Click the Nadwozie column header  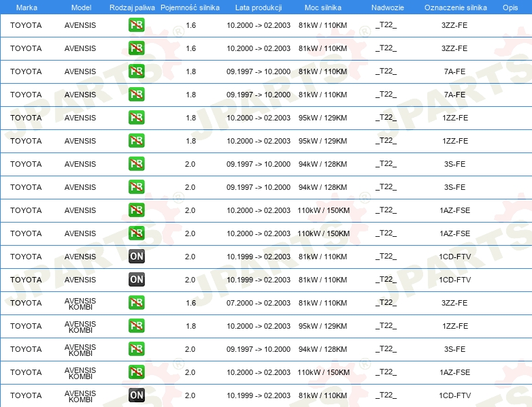pos(388,7)
